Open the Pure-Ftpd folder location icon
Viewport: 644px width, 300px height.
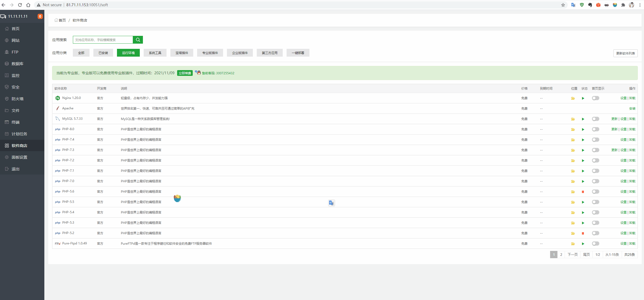click(573, 244)
